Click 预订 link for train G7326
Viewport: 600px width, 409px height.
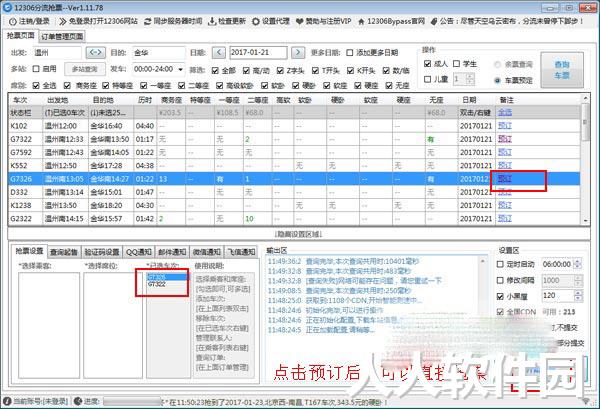pyautogui.click(x=505, y=179)
